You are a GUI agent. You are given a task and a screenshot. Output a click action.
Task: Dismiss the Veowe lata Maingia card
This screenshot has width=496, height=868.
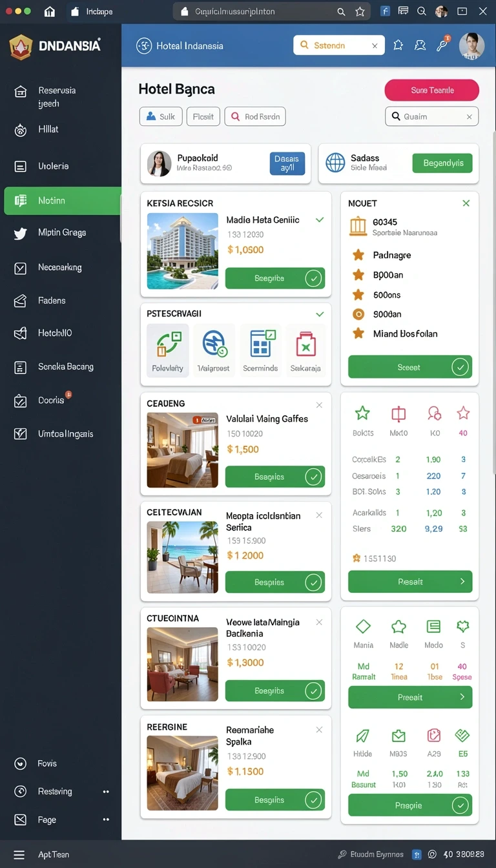coord(319,623)
